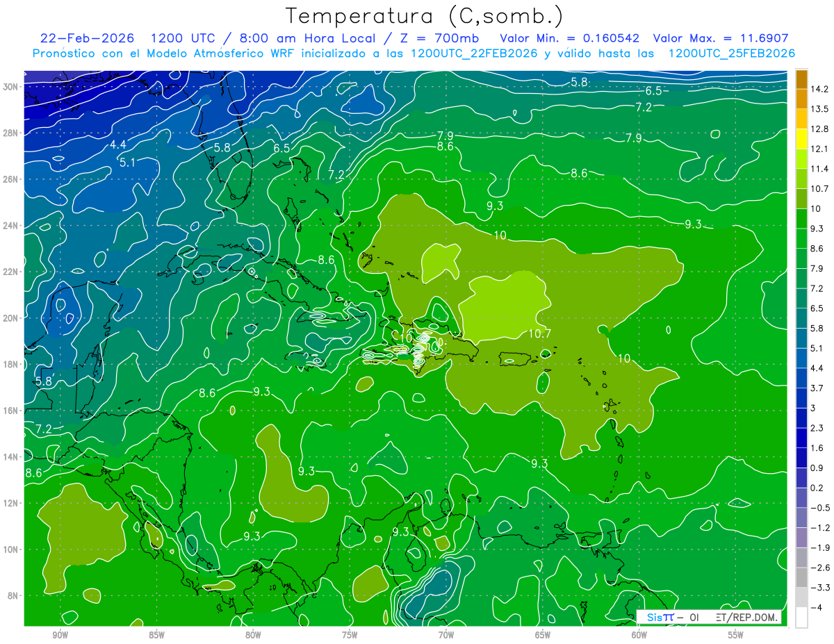Pick the lime swatch between 11.4 and 12.1
834x644 pixels.
[x=801, y=159]
